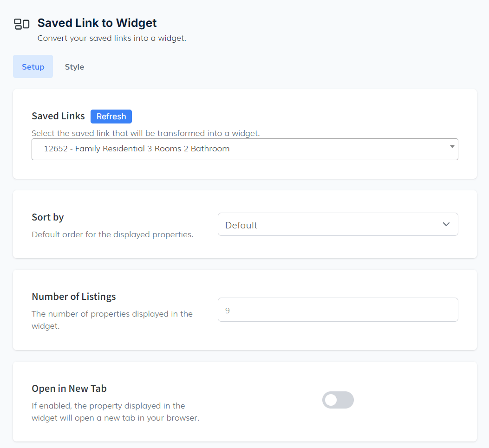Click the chevron arrow in Sort by dropdown
This screenshot has width=489, height=448.
pyautogui.click(x=446, y=224)
